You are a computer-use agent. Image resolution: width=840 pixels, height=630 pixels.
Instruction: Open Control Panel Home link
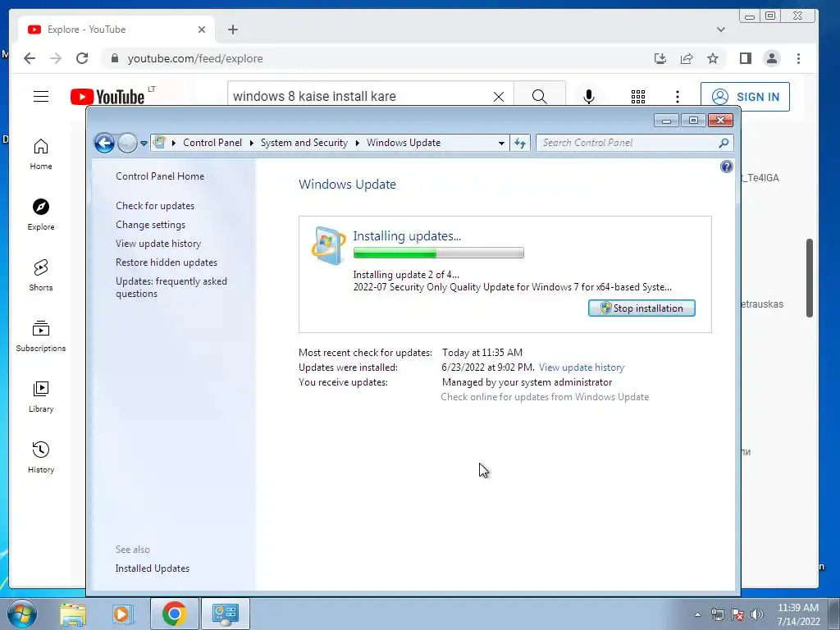(x=160, y=176)
